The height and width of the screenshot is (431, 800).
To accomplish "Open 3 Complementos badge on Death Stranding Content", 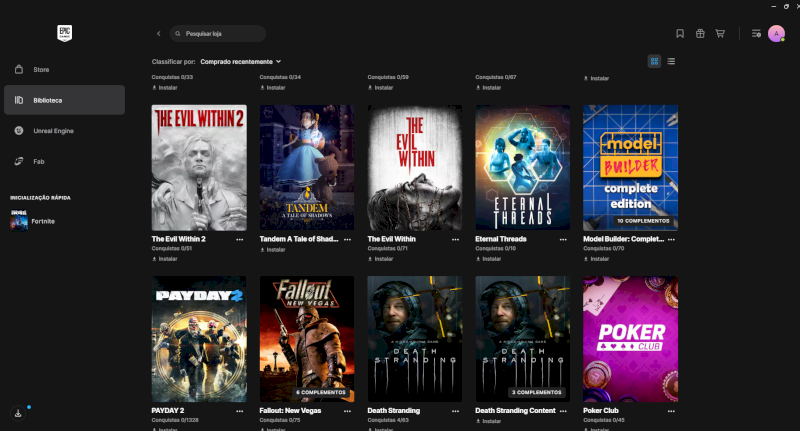I will 536,392.
